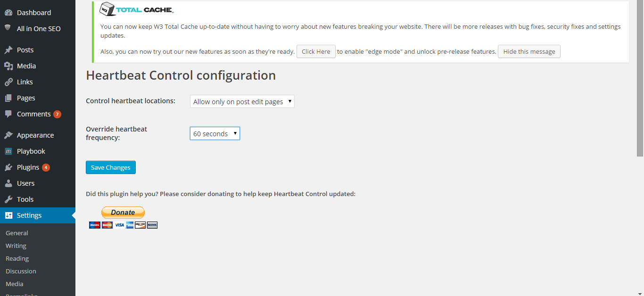
Task: Hide this W3 Total Cache message
Action: point(529,51)
